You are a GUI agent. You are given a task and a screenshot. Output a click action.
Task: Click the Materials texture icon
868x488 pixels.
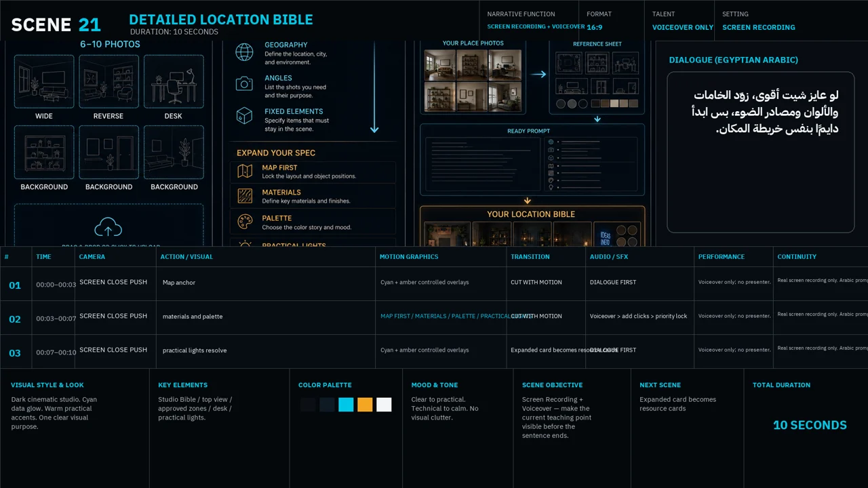coord(245,197)
